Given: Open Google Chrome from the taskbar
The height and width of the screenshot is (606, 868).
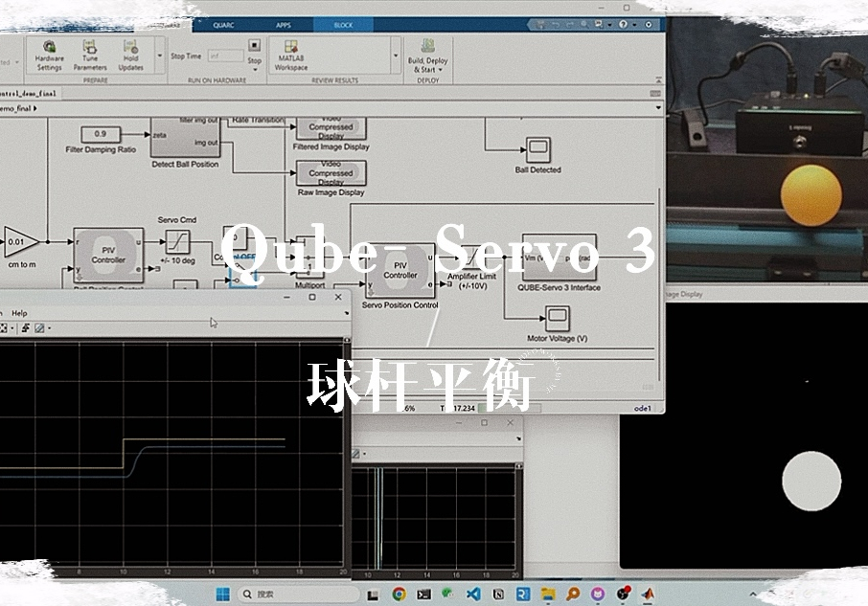Looking at the screenshot, I should (x=399, y=594).
